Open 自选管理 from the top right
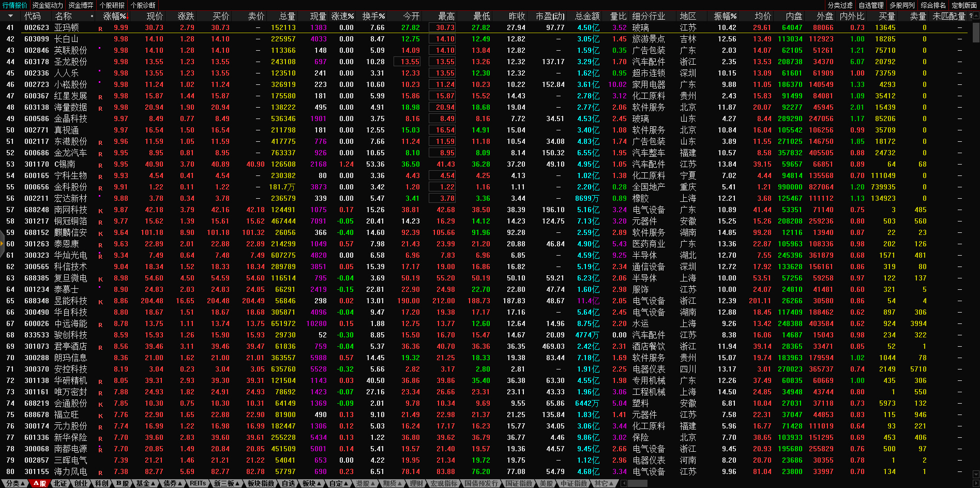Screen dimensions: 980x488 coord(871,5)
